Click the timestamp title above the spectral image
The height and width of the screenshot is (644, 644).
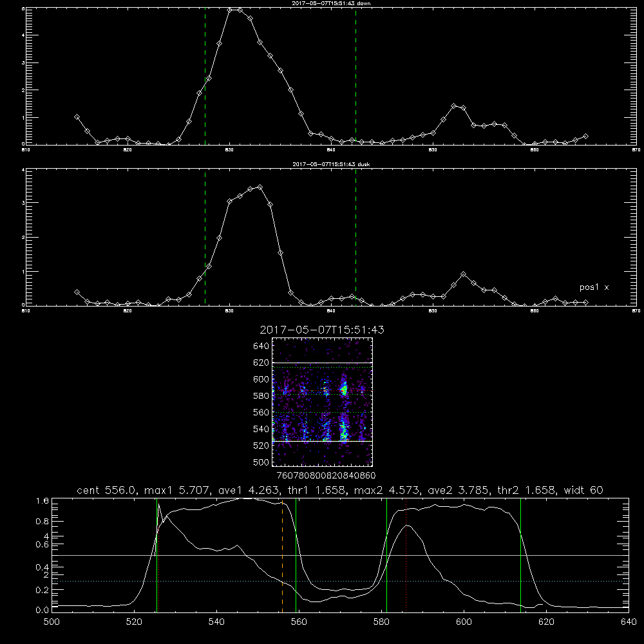click(x=322, y=330)
